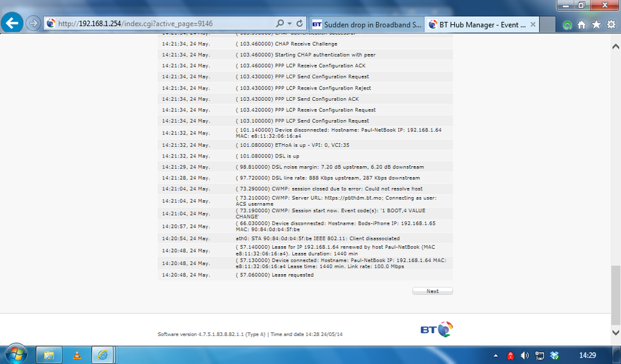Click the scrollbar down arrow
This screenshot has height=364, width=621.
[615, 332]
